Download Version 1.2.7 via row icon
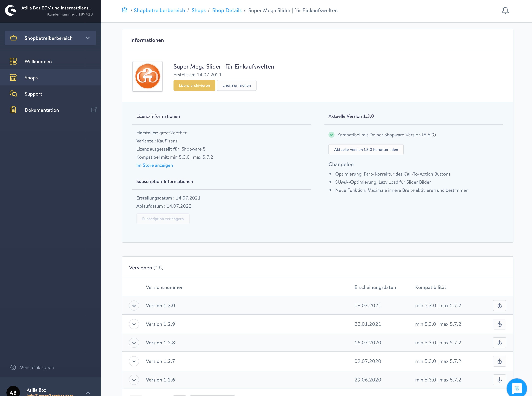The height and width of the screenshot is (396, 532). (499, 361)
